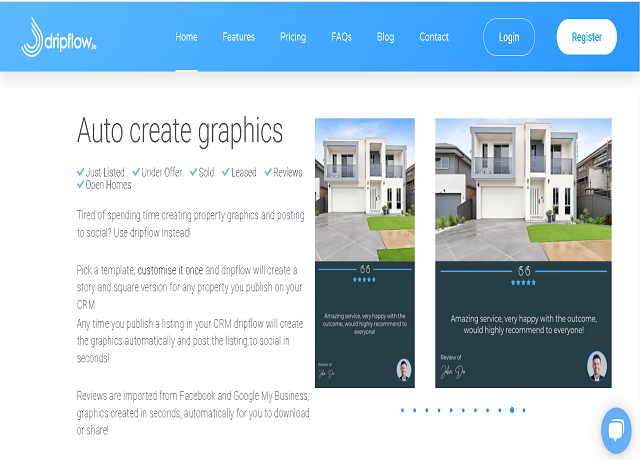Click the Open Homes checkmark icon
This screenshot has height=460, width=640.
click(81, 185)
